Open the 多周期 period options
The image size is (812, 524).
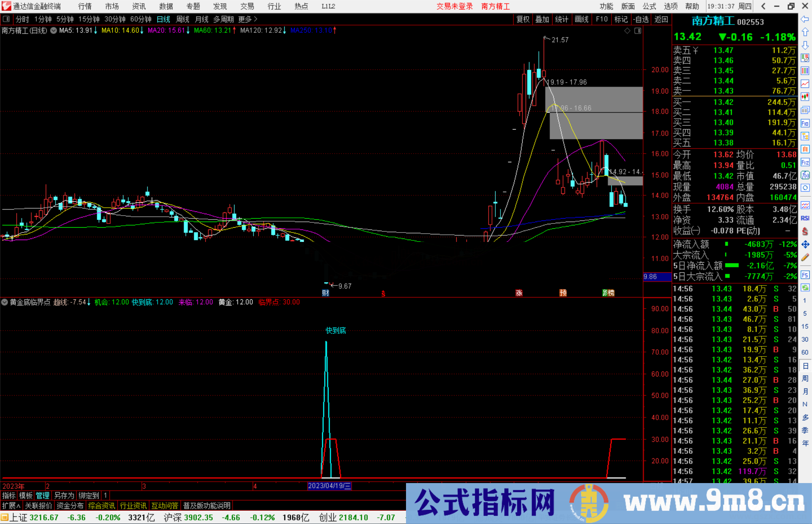coord(223,19)
